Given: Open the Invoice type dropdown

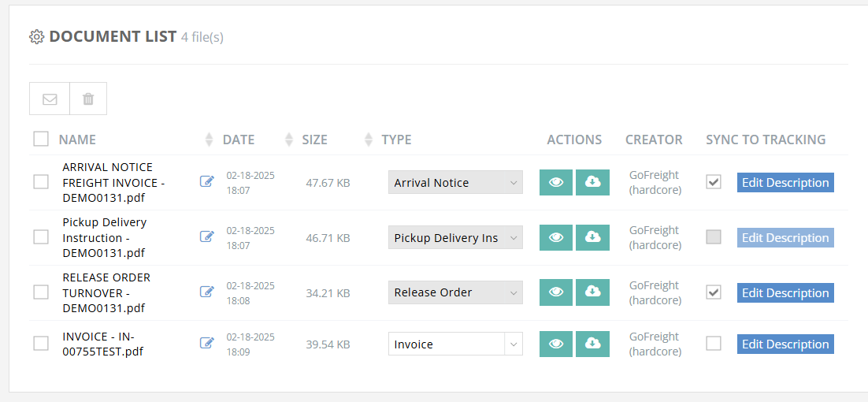Looking at the screenshot, I should tap(455, 344).
